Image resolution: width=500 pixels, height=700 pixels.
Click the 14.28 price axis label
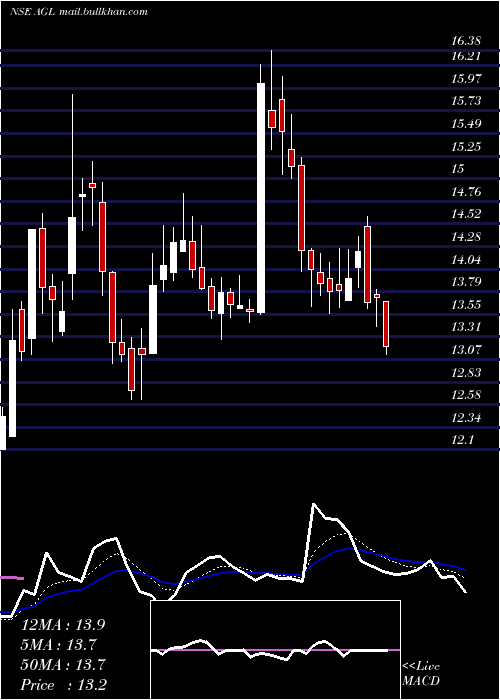coord(467,237)
